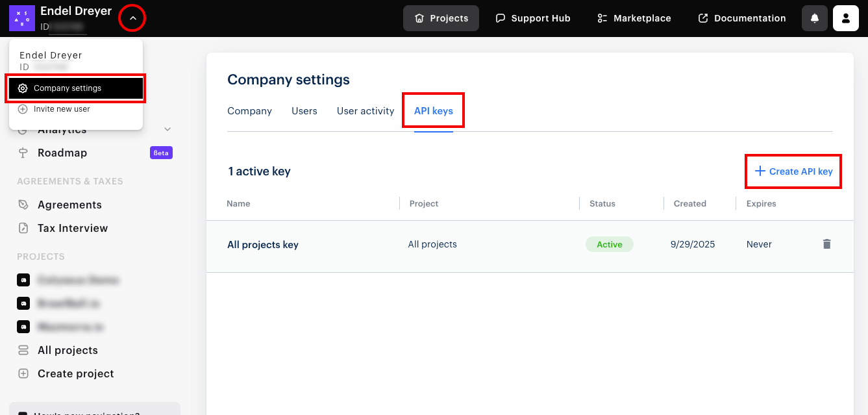Viewport: 868px width, 415px height.
Task: Click the Create API key button
Action: click(x=793, y=171)
